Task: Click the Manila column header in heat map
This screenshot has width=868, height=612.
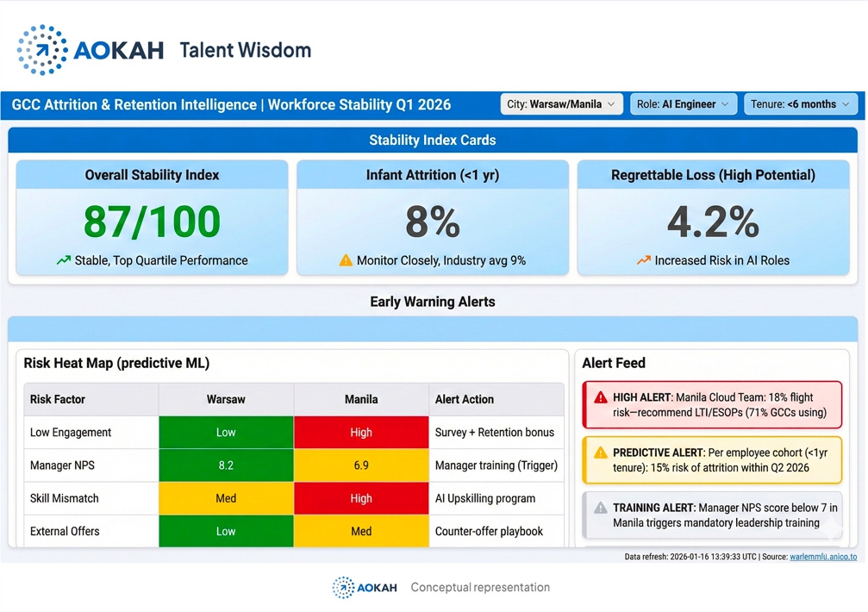Action: coord(361,400)
